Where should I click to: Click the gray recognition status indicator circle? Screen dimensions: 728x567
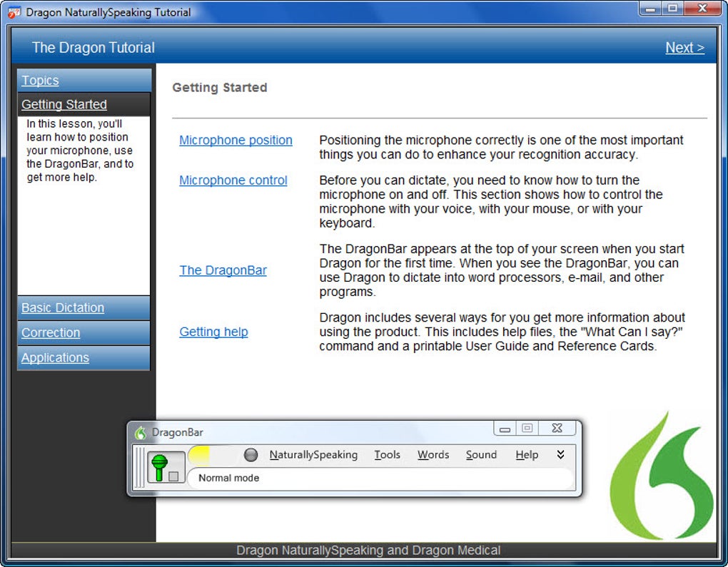tap(251, 455)
